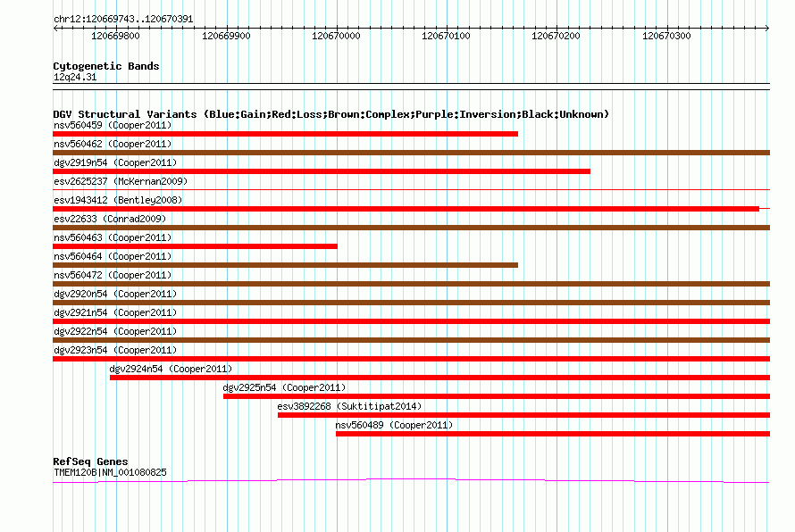Select the nsv560472 brown complex bar

[x=411, y=284]
